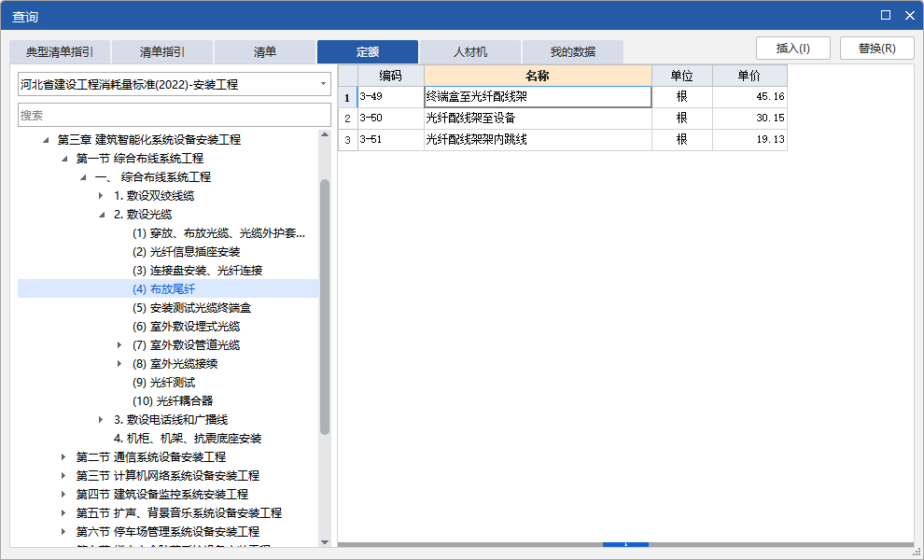Click the 插入(I) button
This screenshot has width=924, height=560.
793,49
